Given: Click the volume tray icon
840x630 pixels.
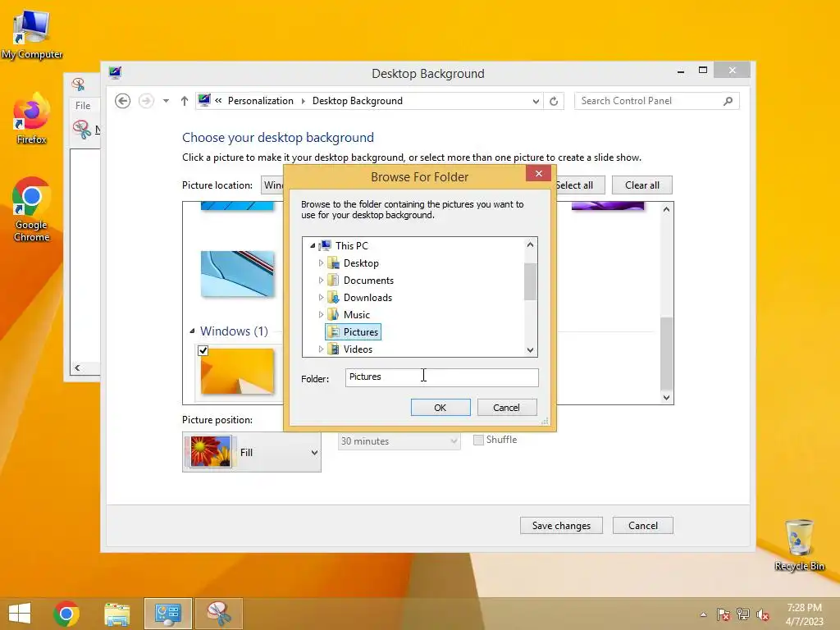Looking at the screenshot, I should tap(763, 614).
